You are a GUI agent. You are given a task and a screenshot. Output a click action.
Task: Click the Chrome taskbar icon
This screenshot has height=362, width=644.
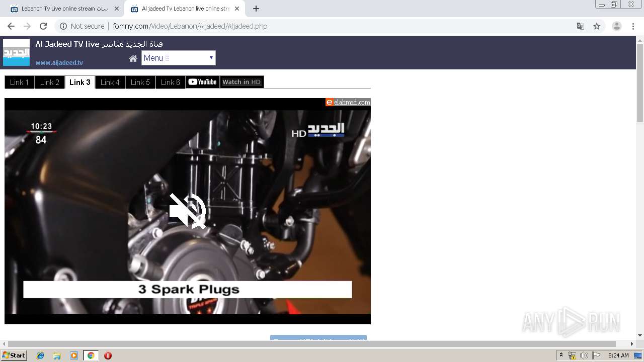pos(91,355)
